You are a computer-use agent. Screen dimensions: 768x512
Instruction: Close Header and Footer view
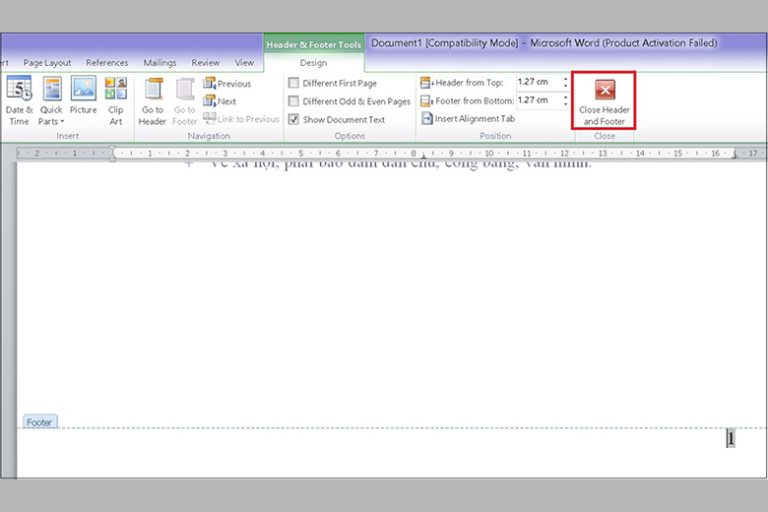pyautogui.click(x=604, y=100)
